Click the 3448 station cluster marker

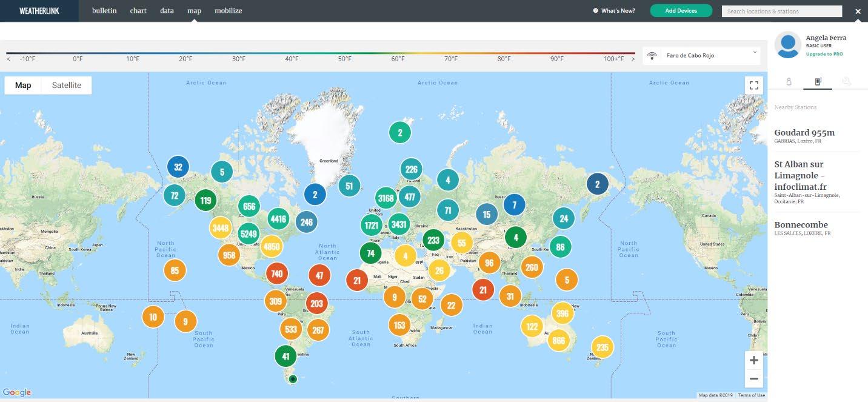pyautogui.click(x=220, y=228)
